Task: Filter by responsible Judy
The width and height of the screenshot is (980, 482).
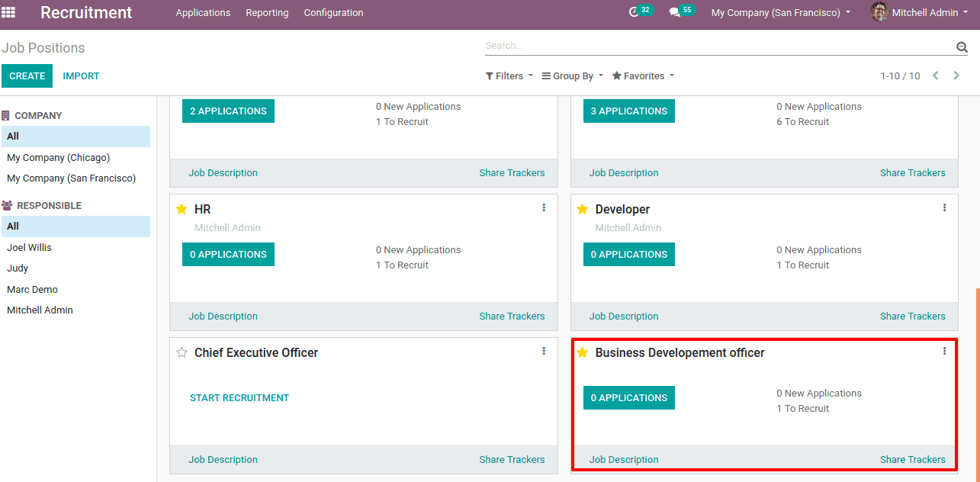Action: 76,268
